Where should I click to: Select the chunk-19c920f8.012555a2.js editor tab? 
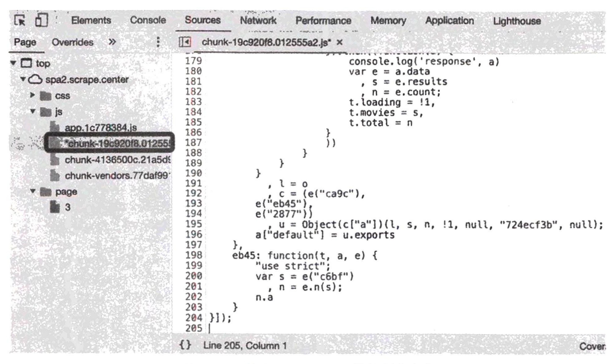(266, 42)
